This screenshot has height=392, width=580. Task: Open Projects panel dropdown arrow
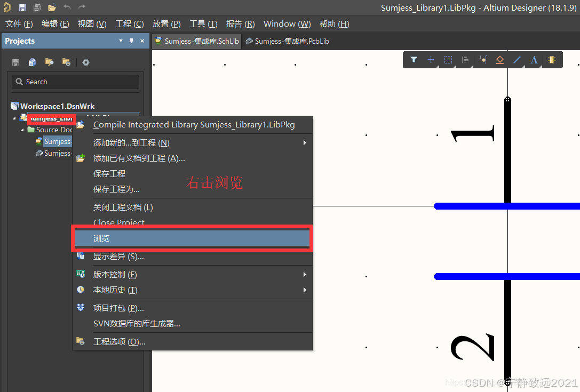coord(121,41)
